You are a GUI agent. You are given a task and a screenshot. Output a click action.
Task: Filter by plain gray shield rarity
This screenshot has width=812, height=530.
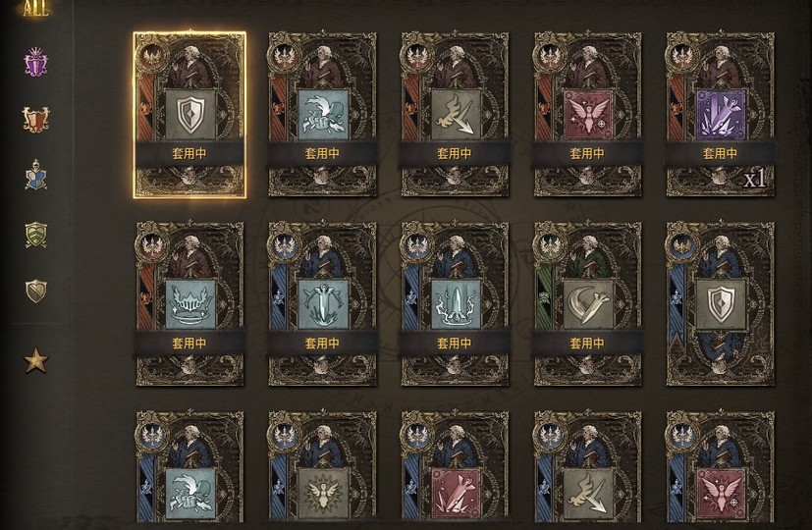click(x=35, y=291)
